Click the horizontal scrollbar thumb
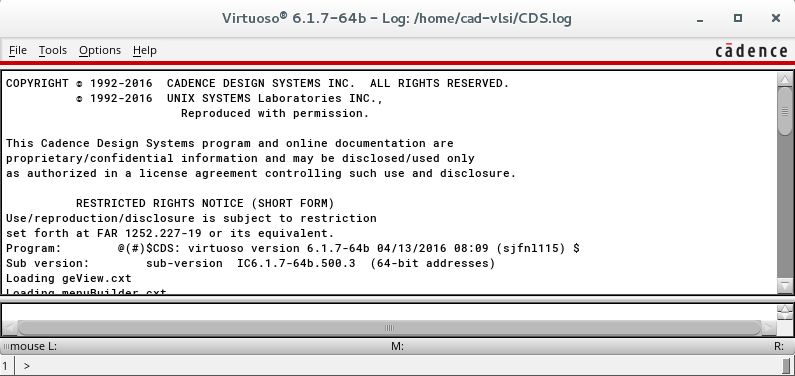The width and height of the screenshot is (795, 376). tap(389, 328)
